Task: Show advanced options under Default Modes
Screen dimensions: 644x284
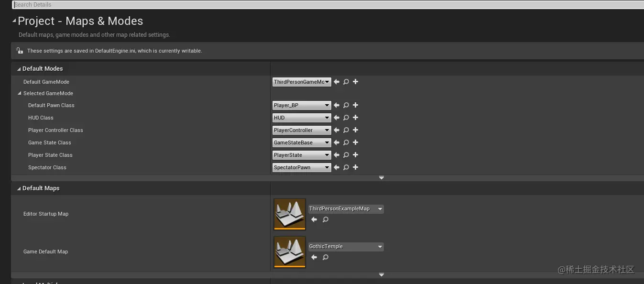Action: pyautogui.click(x=382, y=177)
